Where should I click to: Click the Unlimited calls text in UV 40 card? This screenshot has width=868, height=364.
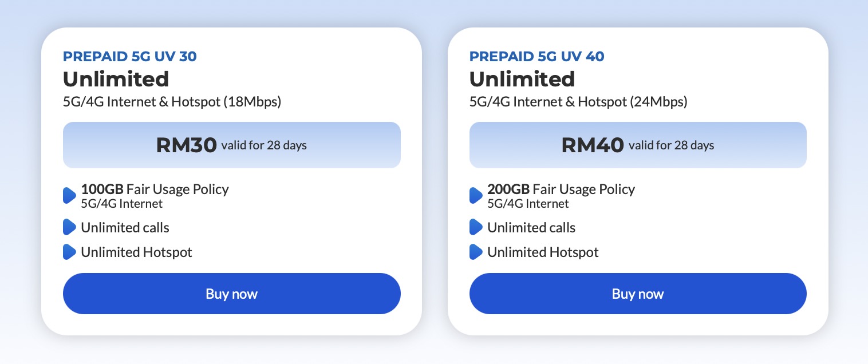coord(531,227)
